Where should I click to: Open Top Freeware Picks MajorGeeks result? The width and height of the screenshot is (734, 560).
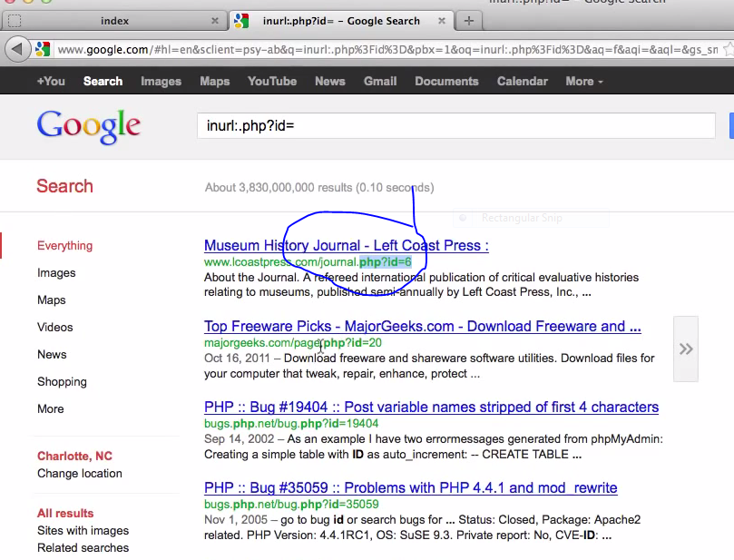coord(423,326)
